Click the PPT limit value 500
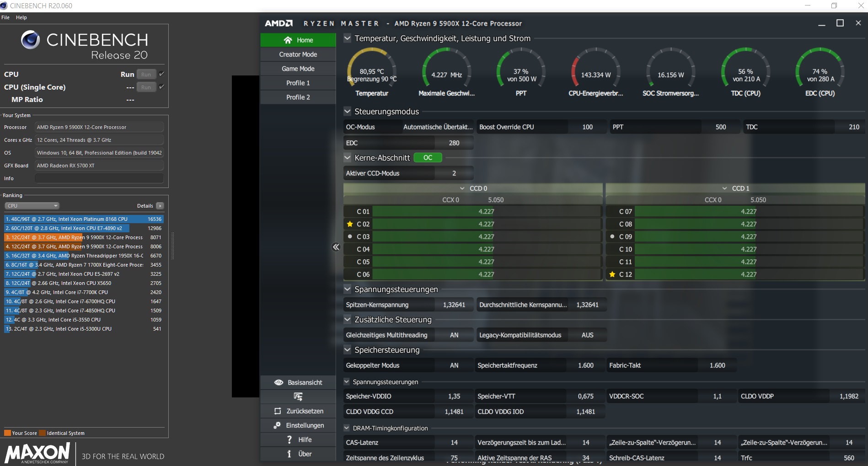Screen dimensions: 868x466 pyautogui.click(x=721, y=127)
